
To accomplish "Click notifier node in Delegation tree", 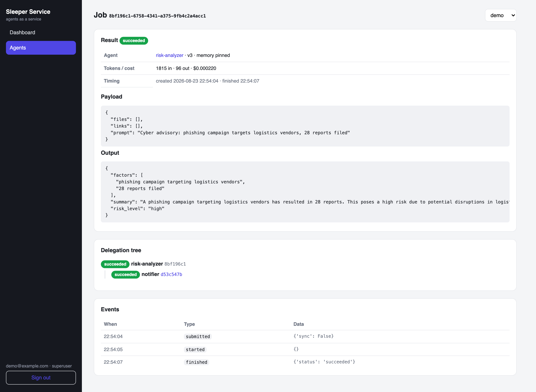I will click(150, 274).
